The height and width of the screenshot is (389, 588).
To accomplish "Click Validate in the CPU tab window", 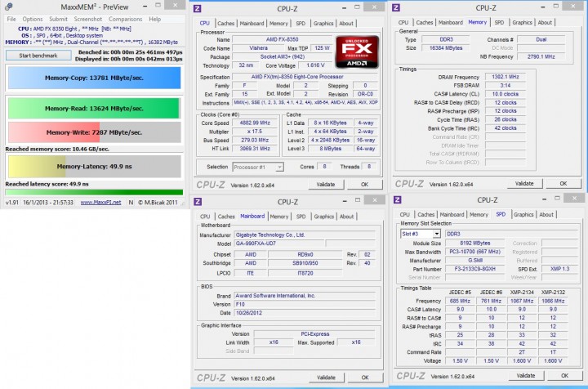I will pos(326,185).
